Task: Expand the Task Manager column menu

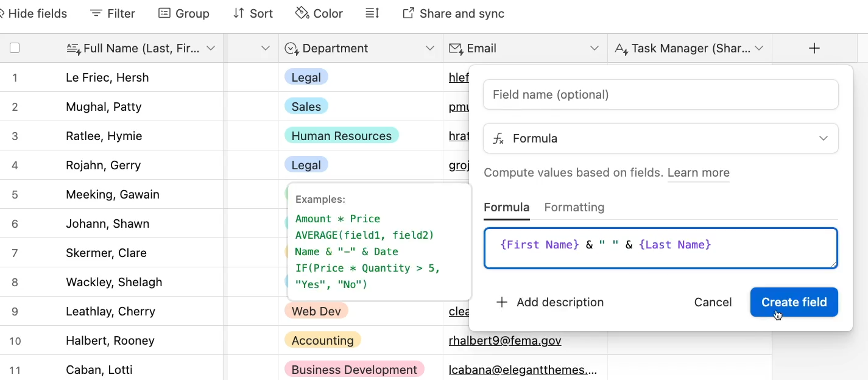Action: point(759,48)
